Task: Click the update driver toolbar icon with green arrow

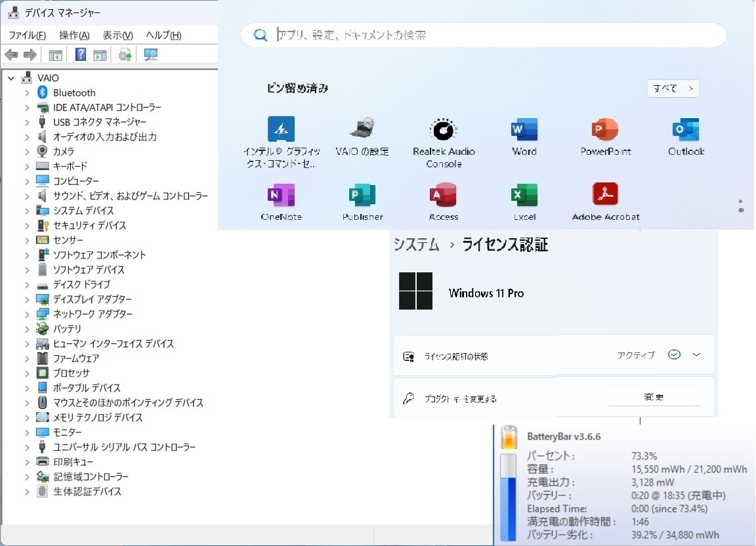Action: 125,54
